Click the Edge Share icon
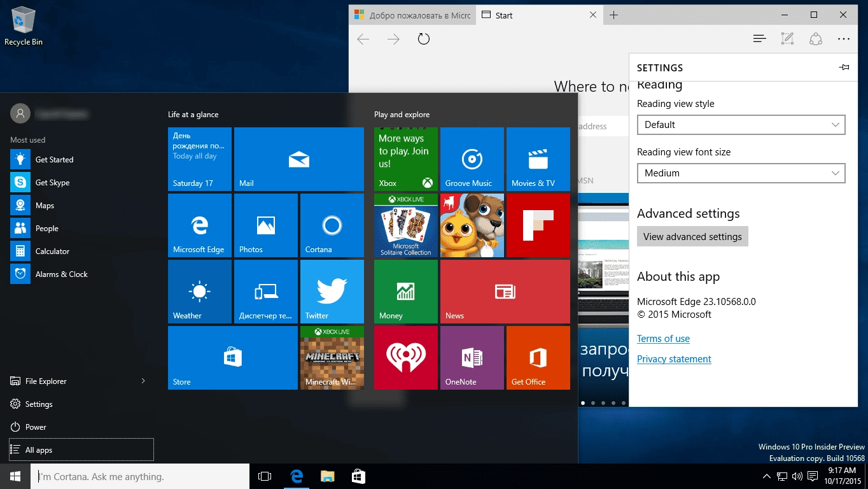This screenshot has height=489, width=868. click(816, 39)
